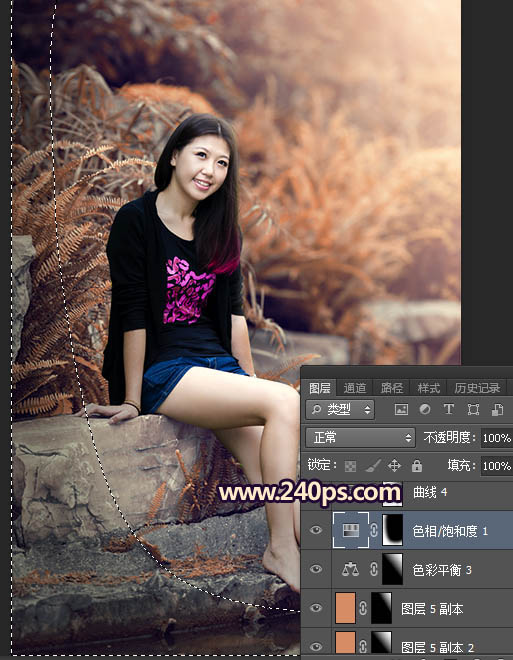
Task: Click the 填充 100% field
Action: (497, 466)
